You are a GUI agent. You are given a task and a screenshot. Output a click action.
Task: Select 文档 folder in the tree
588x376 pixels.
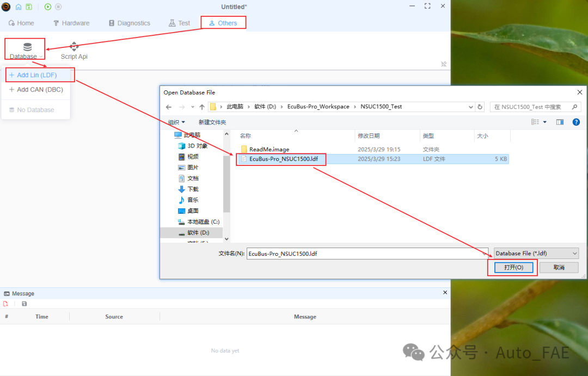(x=188, y=178)
